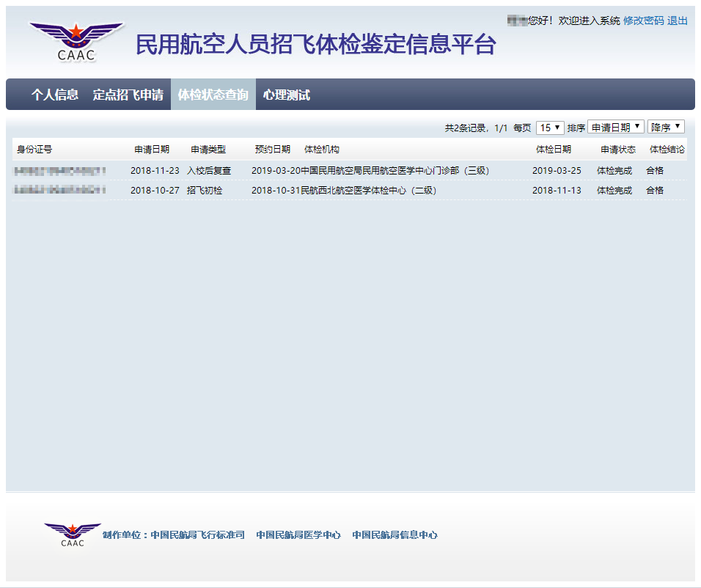701x588 pixels.
Task: Select the 体检状态查询 tab
Action: [213, 95]
